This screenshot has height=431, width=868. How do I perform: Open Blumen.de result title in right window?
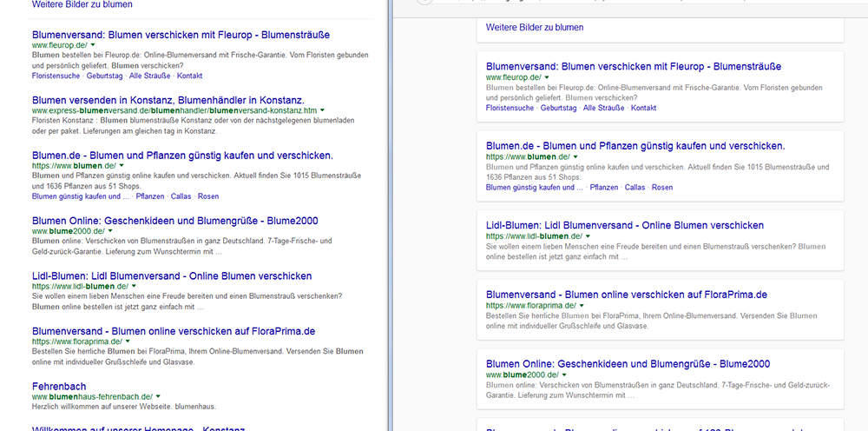(635, 146)
